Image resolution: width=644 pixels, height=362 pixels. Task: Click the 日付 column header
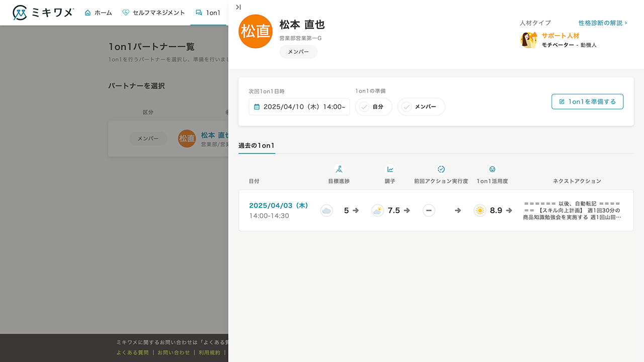pyautogui.click(x=254, y=181)
